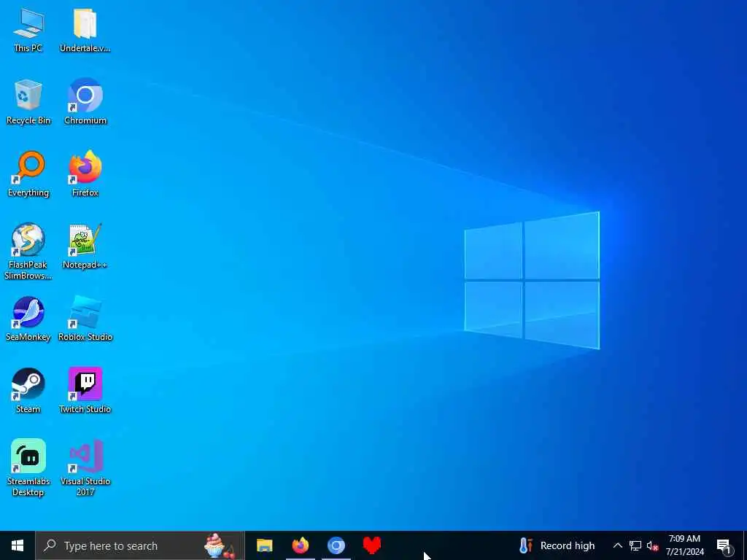Show hidden system tray icons
747x560 pixels.
coord(617,545)
